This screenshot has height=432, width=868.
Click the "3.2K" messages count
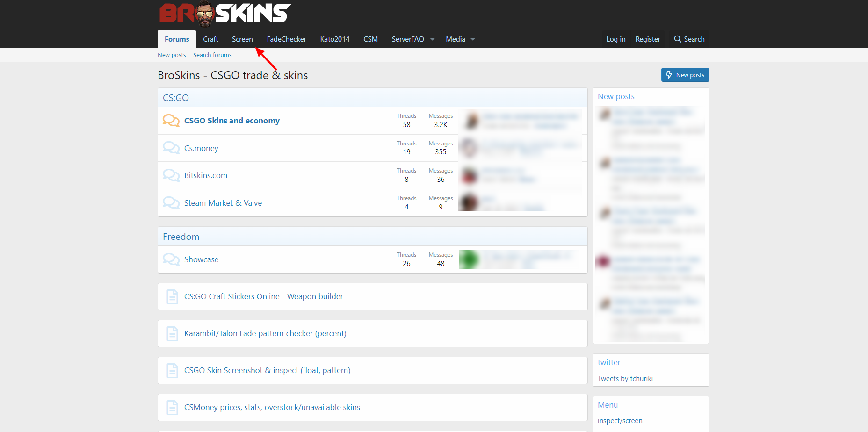tap(441, 125)
